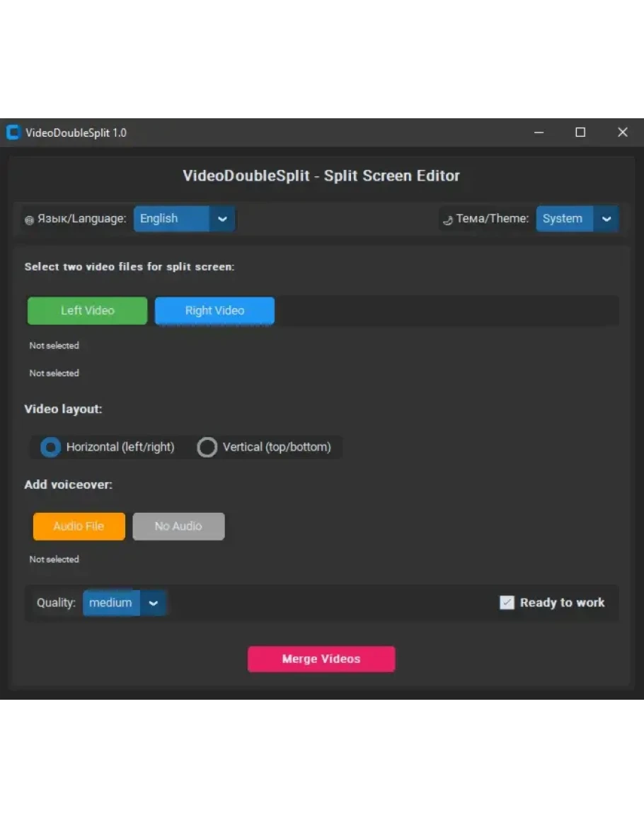
Task: Toggle the Ready to work checkbox
Action: point(507,603)
